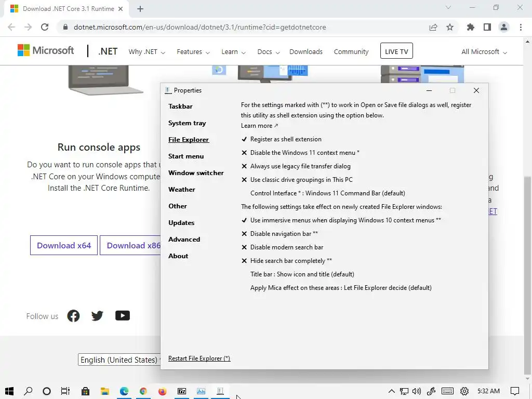Open System tray section
The width and height of the screenshot is (532, 399).
point(187,123)
